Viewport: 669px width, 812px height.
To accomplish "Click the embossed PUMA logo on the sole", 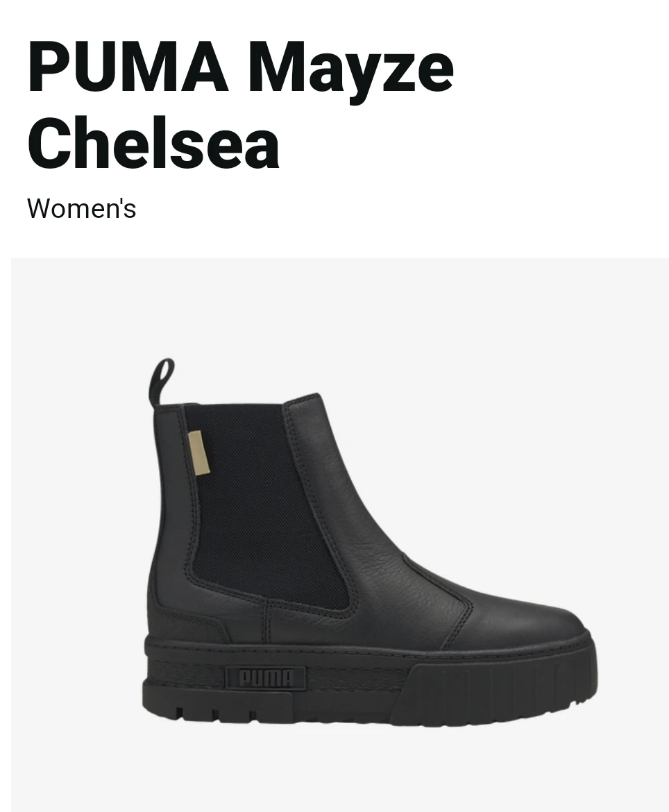I will tap(265, 678).
